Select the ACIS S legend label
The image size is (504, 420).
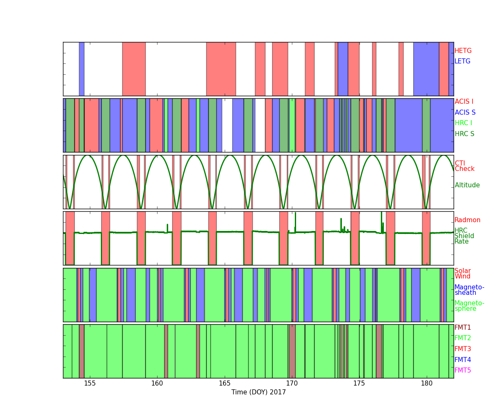tap(465, 113)
